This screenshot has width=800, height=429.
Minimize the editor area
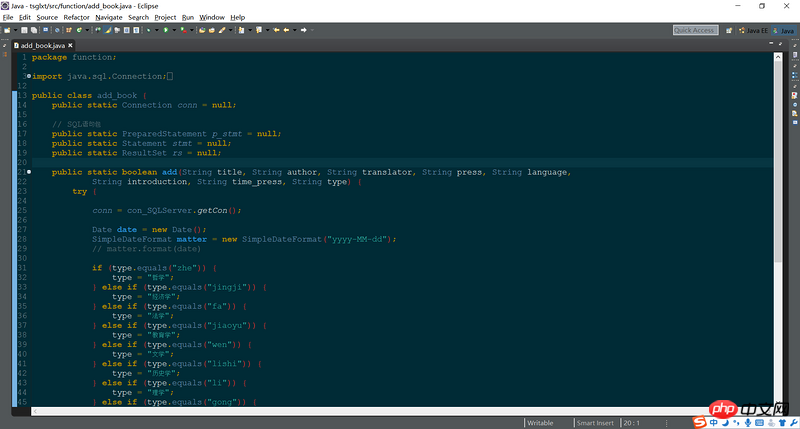773,45
